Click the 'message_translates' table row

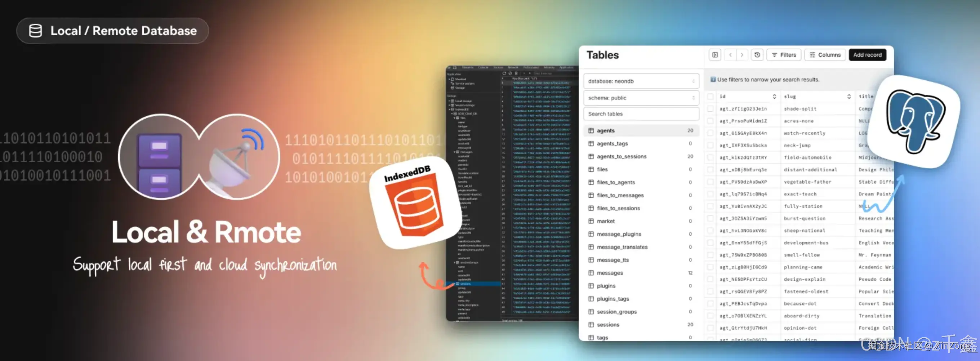(641, 247)
